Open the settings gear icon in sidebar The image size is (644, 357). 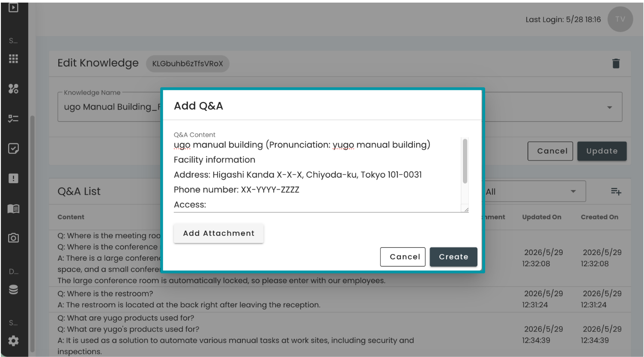tap(13, 341)
